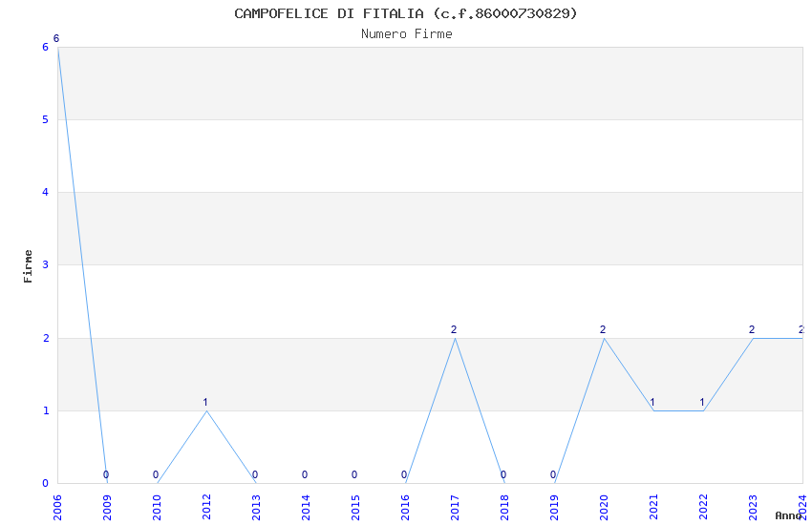Select the y-axis tick label 6
The width and height of the screenshot is (812, 525).
click(46, 47)
